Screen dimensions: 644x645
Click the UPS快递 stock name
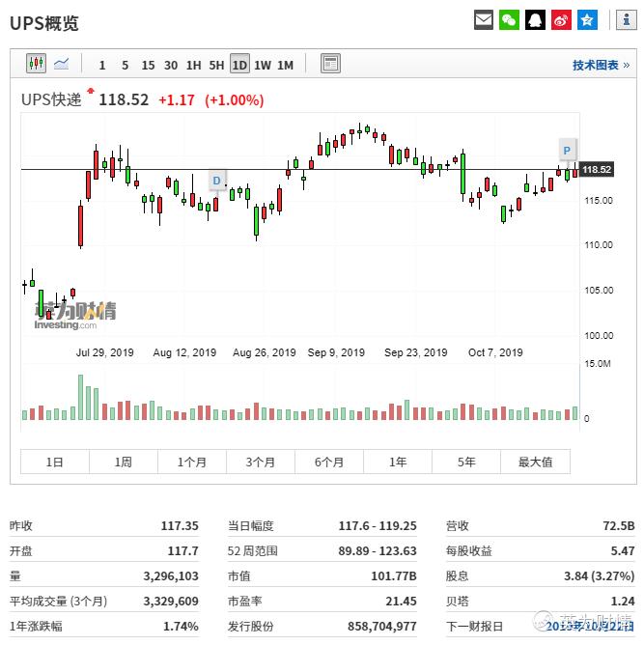click(51, 100)
